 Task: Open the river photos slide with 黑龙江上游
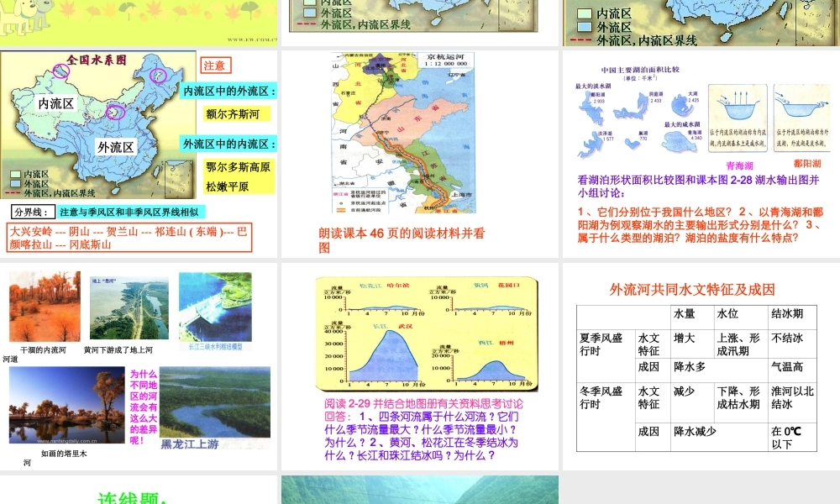139,366
